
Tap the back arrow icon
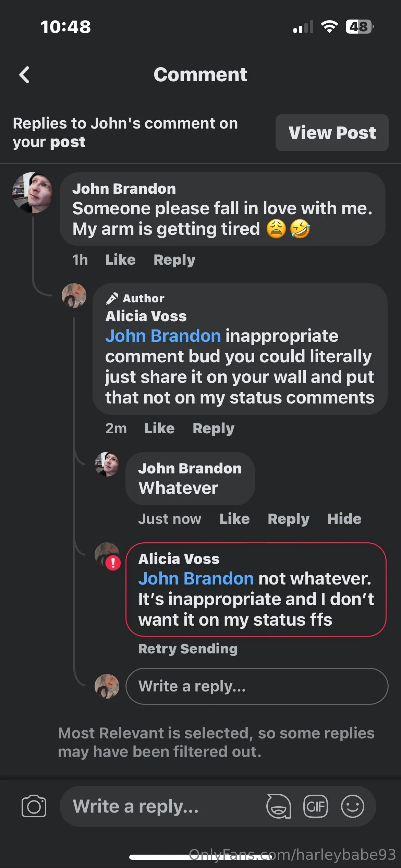(24, 75)
